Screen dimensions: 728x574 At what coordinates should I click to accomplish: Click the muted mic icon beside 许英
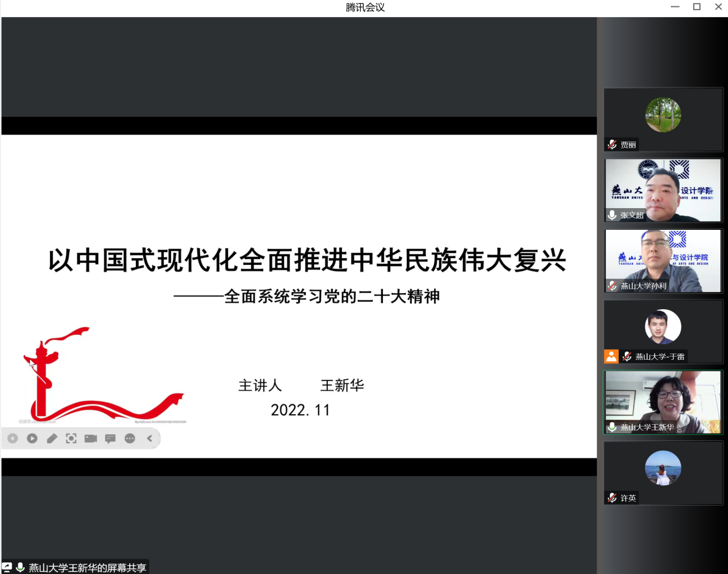click(x=612, y=498)
